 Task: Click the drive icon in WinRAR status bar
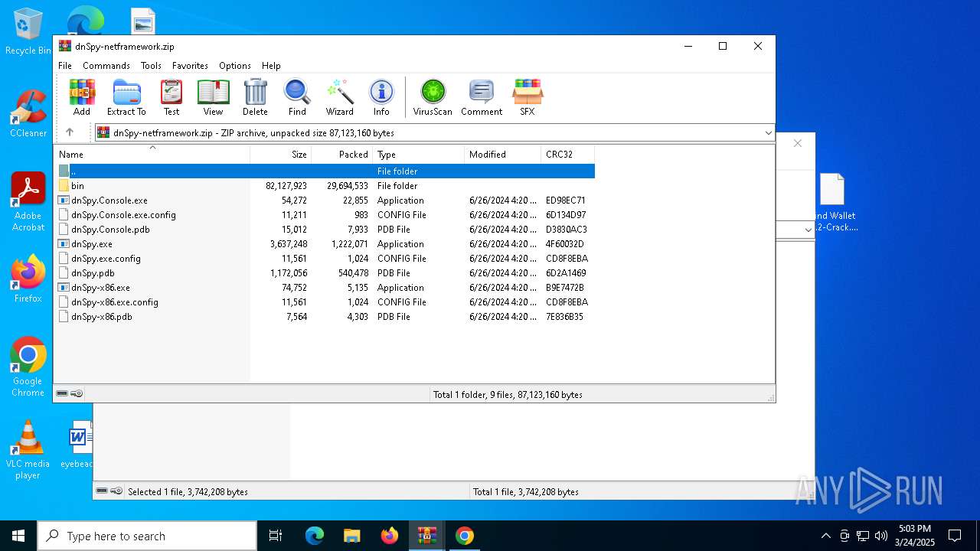coord(62,393)
